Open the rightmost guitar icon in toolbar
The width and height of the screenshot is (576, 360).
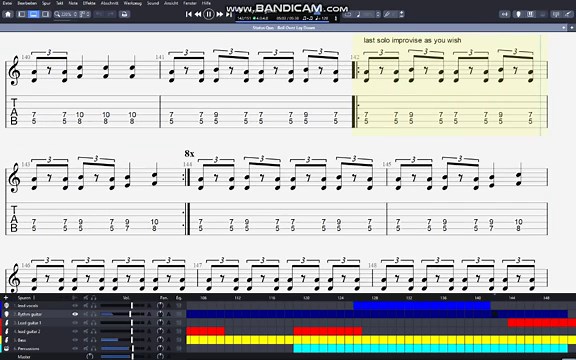click(568, 14)
